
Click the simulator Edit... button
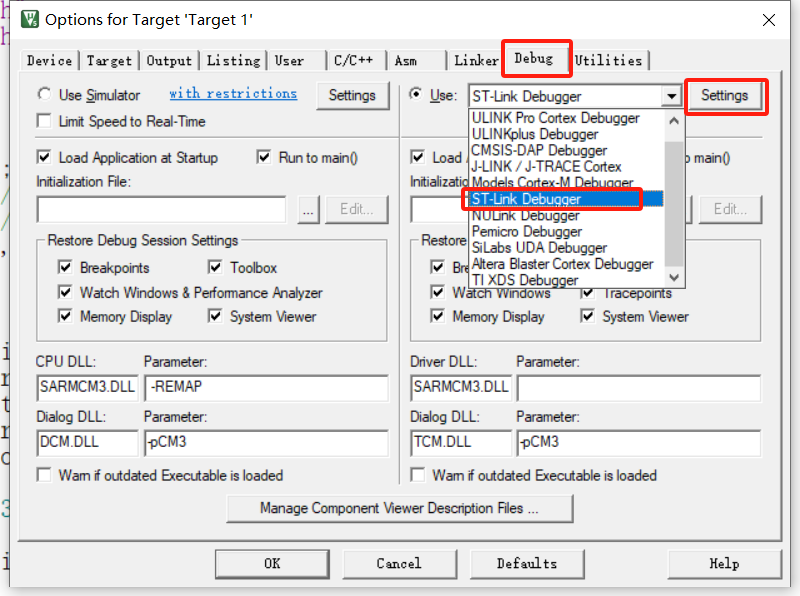357,210
